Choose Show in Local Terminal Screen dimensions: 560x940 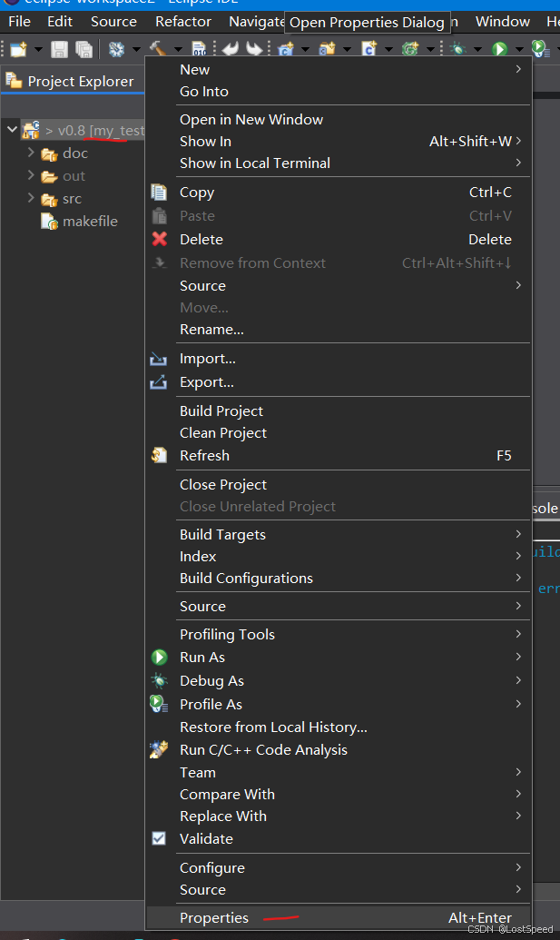tap(339, 163)
